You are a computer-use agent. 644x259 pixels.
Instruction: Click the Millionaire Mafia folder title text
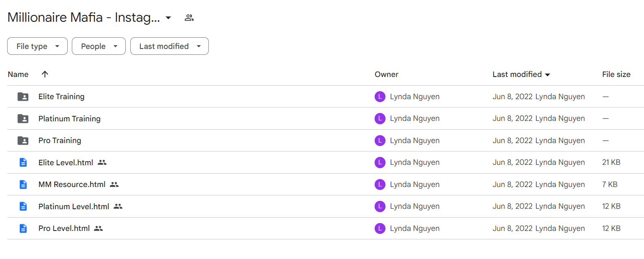(84, 18)
